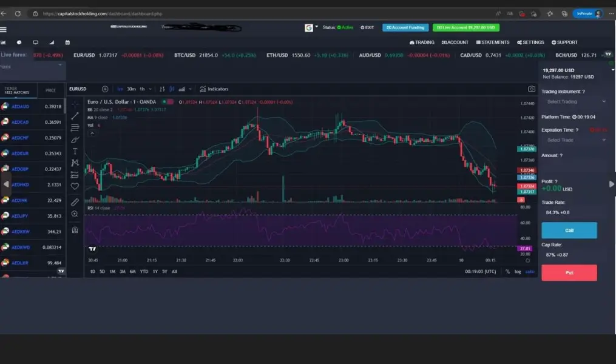This screenshot has height=364, width=616.
Task: Toggle percent scale on chart
Action: coord(507,271)
